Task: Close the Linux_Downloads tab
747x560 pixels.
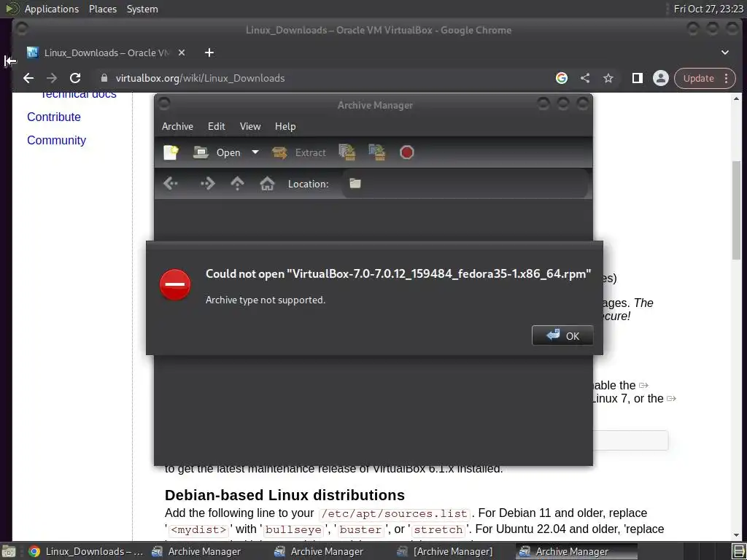Action: click(182, 52)
